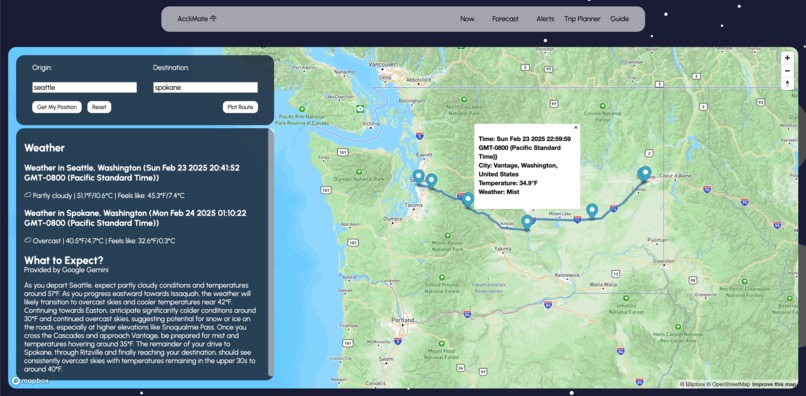Click the Weather in Seattle, Washington heading
This screenshot has width=806, height=396.
pyautogui.click(x=132, y=173)
